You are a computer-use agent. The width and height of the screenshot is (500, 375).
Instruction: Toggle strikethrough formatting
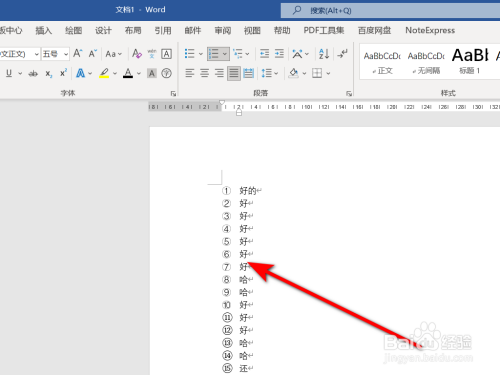pos(33,73)
